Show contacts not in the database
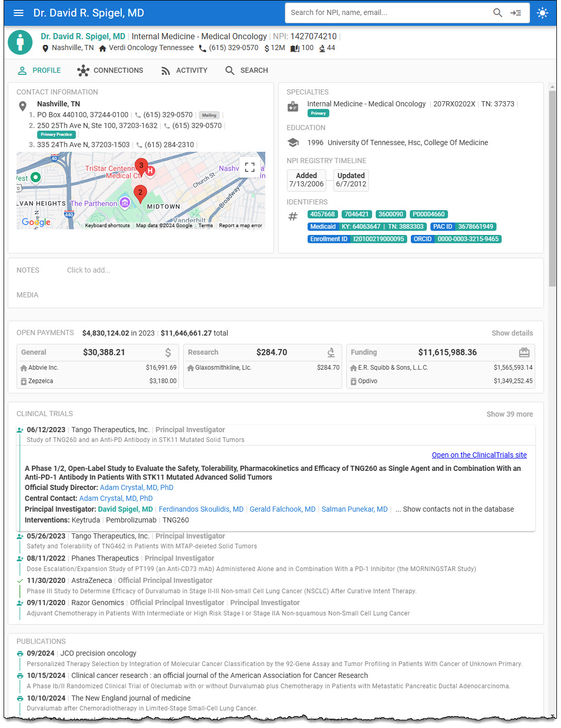This screenshot has width=561, height=728. click(455, 510)
